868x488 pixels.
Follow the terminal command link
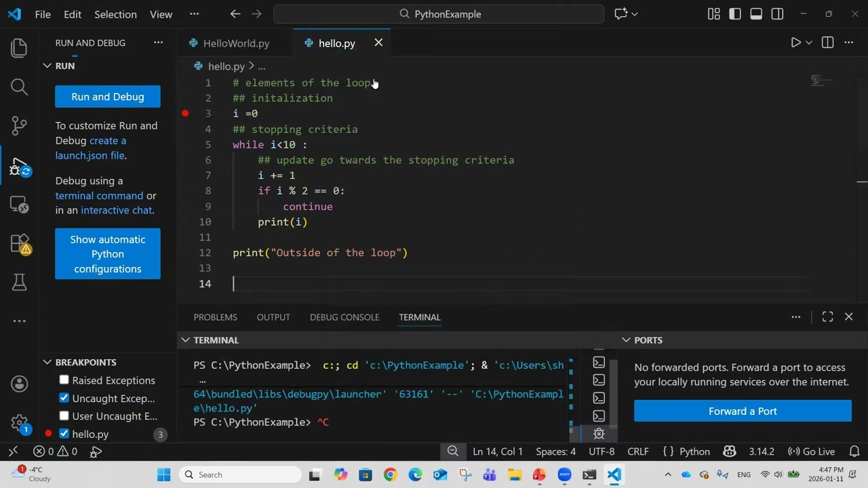(x=100, y=195)
